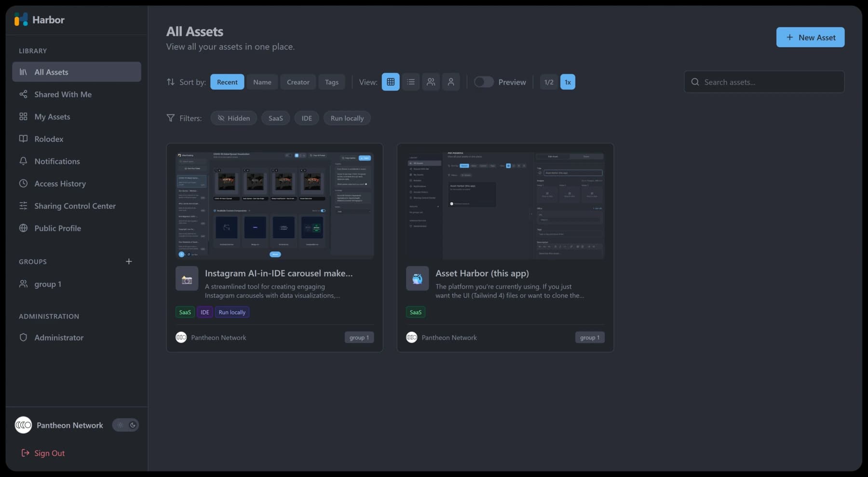Image resolution: width=868 pixels, height=477 pixels.
Task: Add a new group with plus icon
Action: (129, 262)
